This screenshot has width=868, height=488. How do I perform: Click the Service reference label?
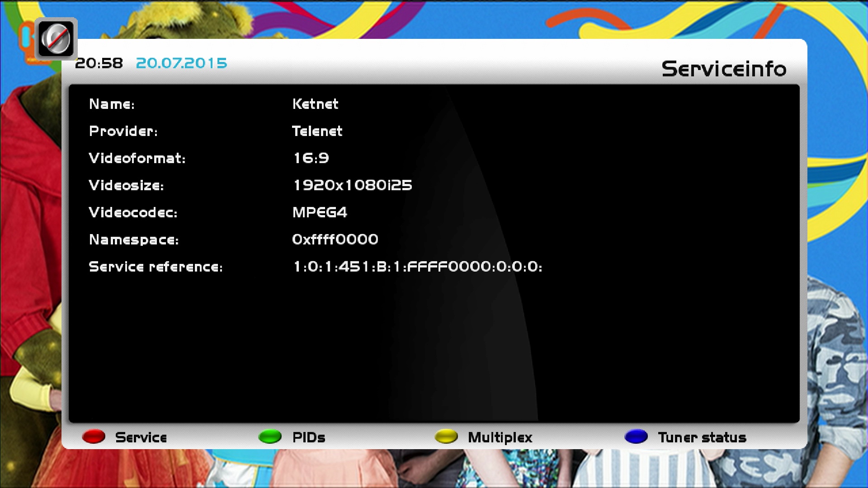coord(156,267)
